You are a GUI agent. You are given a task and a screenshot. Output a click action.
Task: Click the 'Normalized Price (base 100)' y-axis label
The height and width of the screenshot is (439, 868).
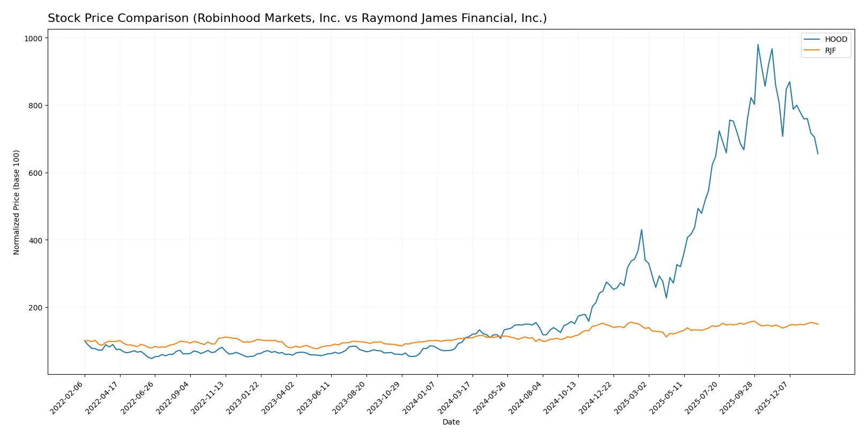tap(17, 202)
